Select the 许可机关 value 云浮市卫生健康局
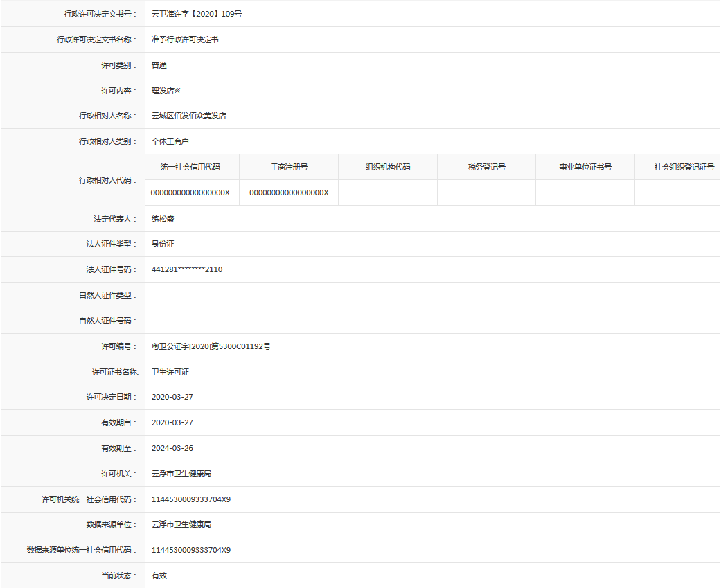 click(x=181, y=474)
